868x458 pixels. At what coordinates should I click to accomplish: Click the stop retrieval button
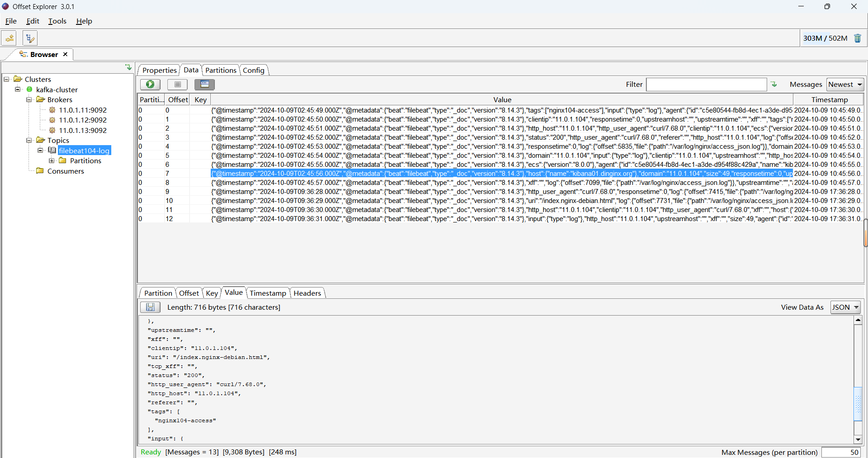(177, 85)
